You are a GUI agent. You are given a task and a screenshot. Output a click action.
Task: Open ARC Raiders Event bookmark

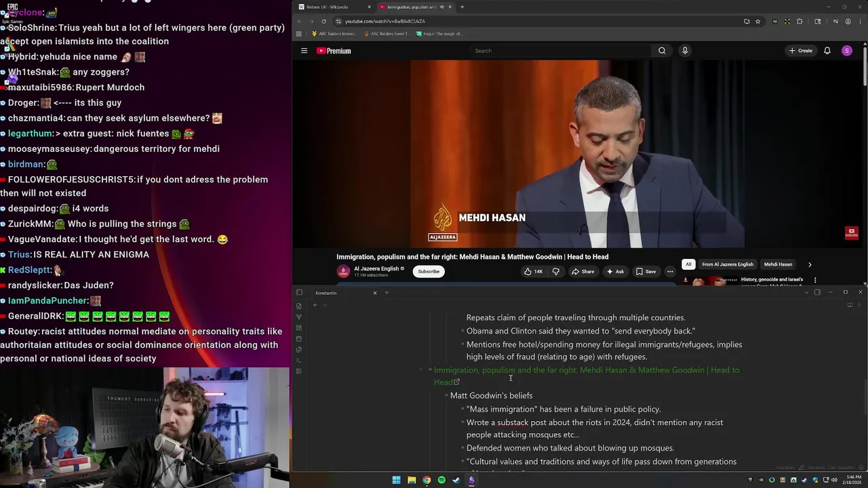[x=387, y=33]
